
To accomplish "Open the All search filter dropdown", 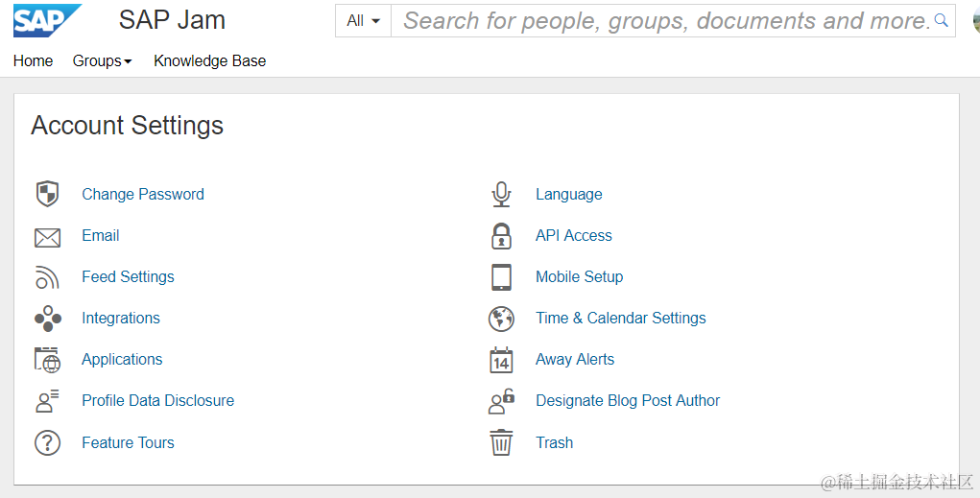I will pos(363,20).
